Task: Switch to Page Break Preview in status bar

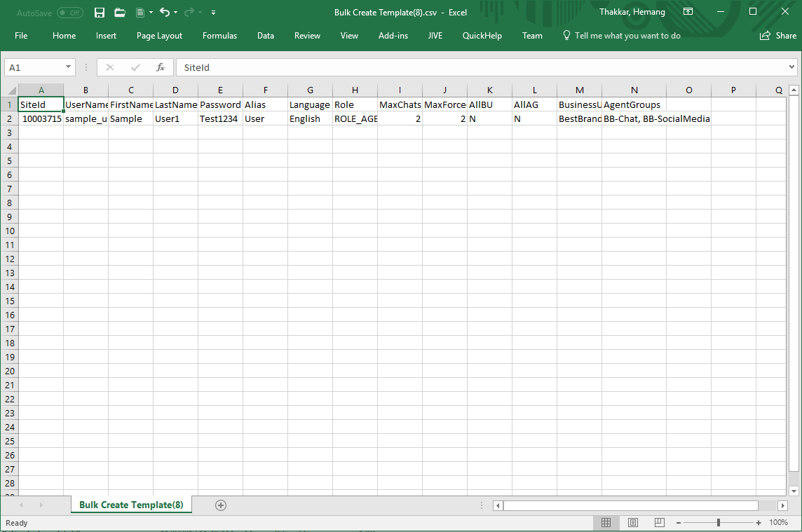Action: point(659,523)
